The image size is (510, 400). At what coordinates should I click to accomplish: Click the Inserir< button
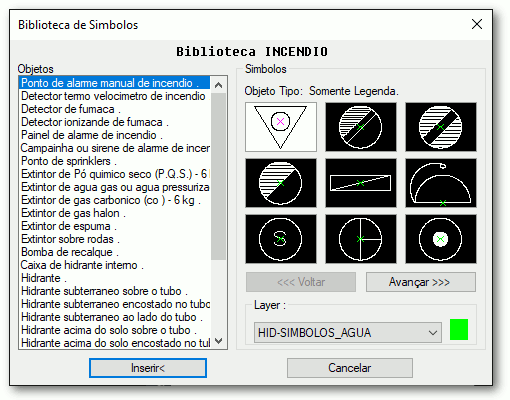(x=148, y=368)
